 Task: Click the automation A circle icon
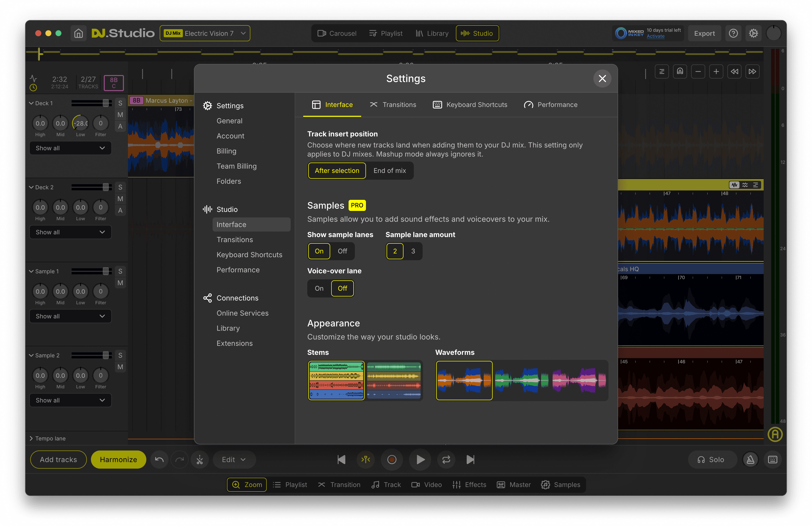point(775,434)
